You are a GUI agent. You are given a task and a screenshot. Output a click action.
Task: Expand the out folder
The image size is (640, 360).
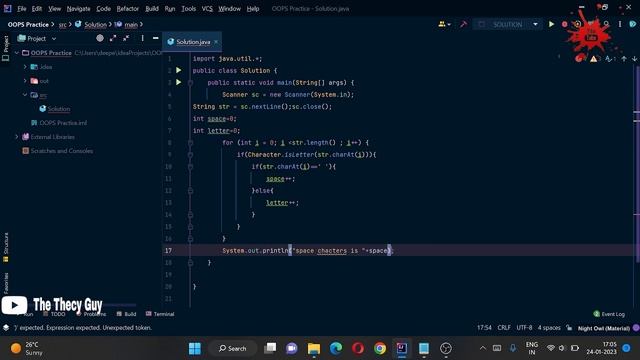[x=25, y=80]
